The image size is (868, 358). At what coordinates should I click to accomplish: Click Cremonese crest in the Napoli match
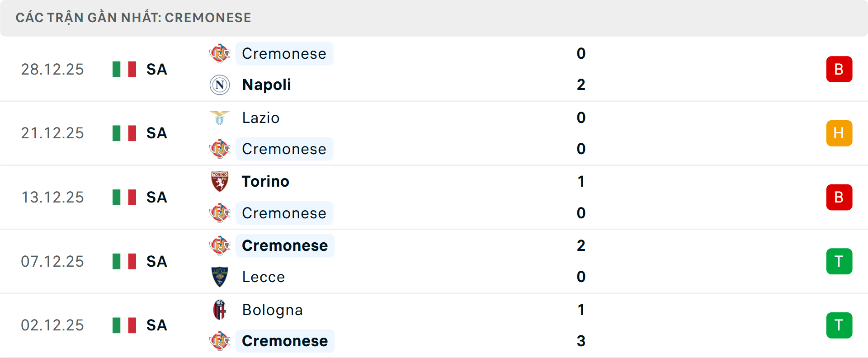(x=220, y=54)
